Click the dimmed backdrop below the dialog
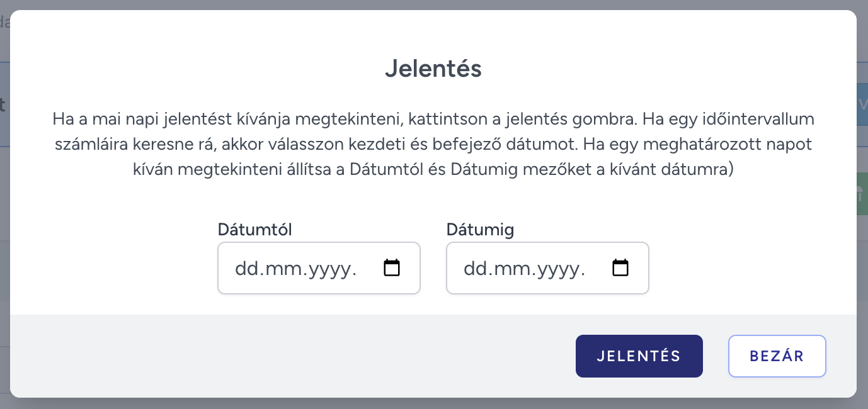Viewport: 868px width, 409px height. pos(433,403)
